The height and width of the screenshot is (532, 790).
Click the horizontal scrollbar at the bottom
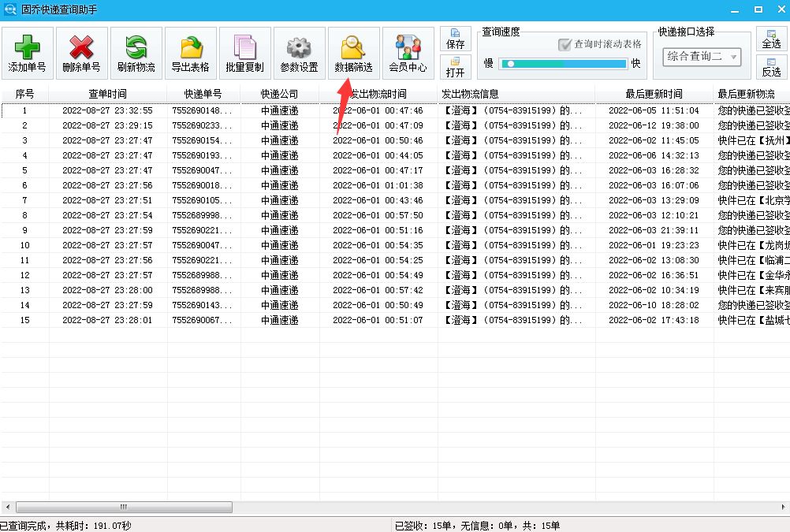122,508
